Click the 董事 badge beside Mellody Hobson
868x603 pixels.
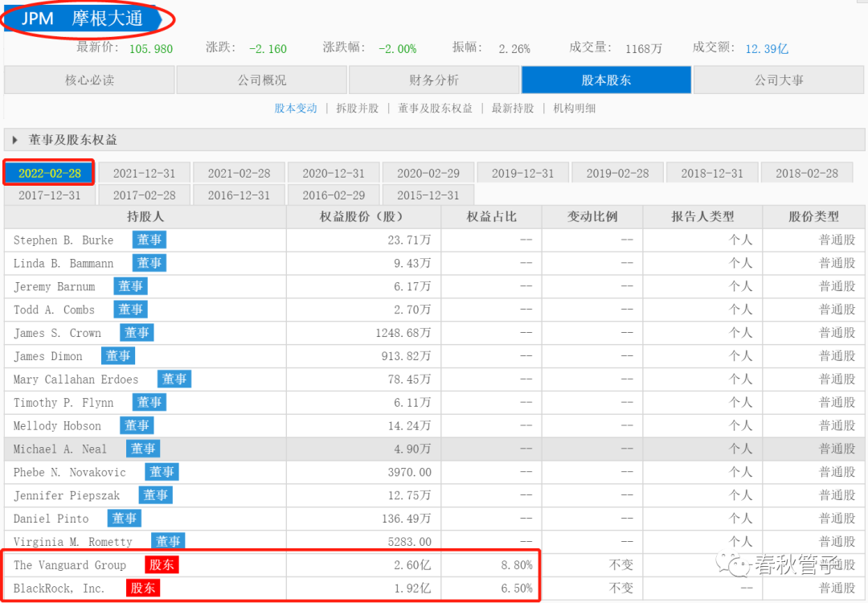click(x=137, y=426)
